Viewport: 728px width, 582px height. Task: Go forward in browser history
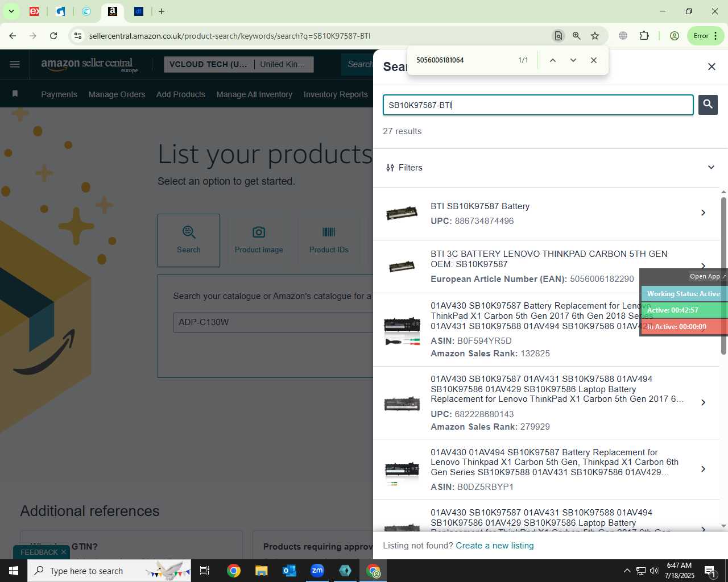click(x=33, y=36)
